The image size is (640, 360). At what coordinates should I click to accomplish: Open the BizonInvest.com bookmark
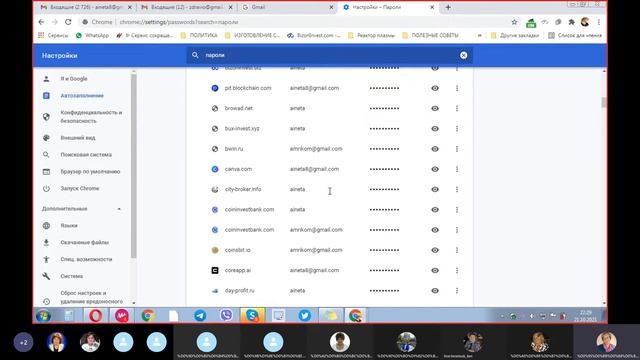pyautogui.click(x=313, y=36)
